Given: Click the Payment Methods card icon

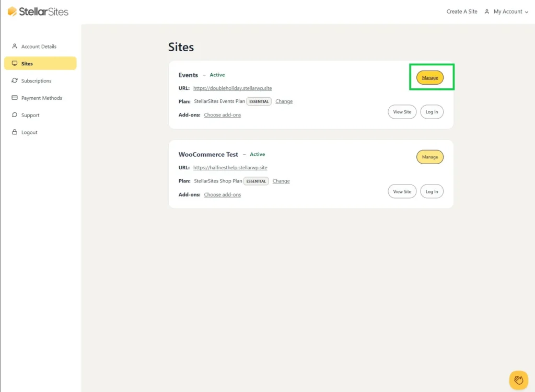Looking at the screenshot, I should [15, 98].
